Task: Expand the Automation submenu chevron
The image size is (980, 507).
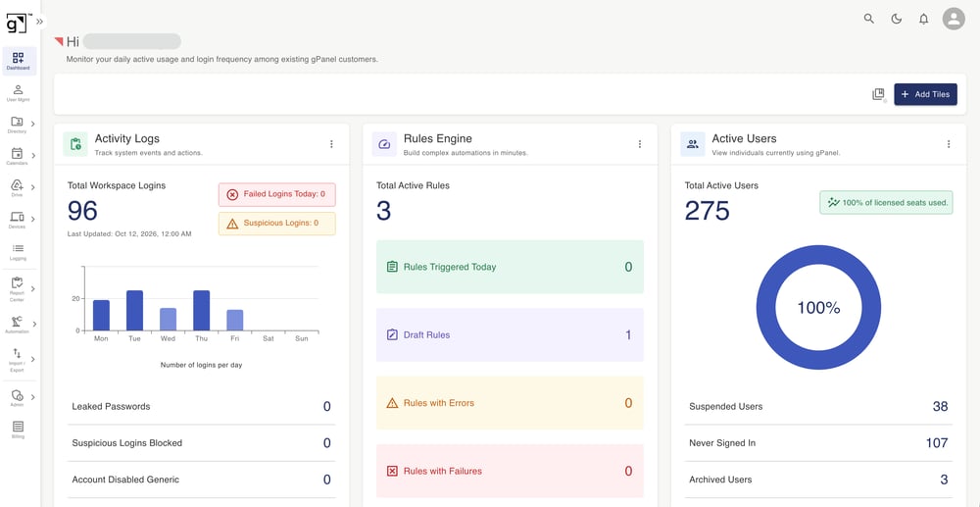Action: tap(34, 324)
